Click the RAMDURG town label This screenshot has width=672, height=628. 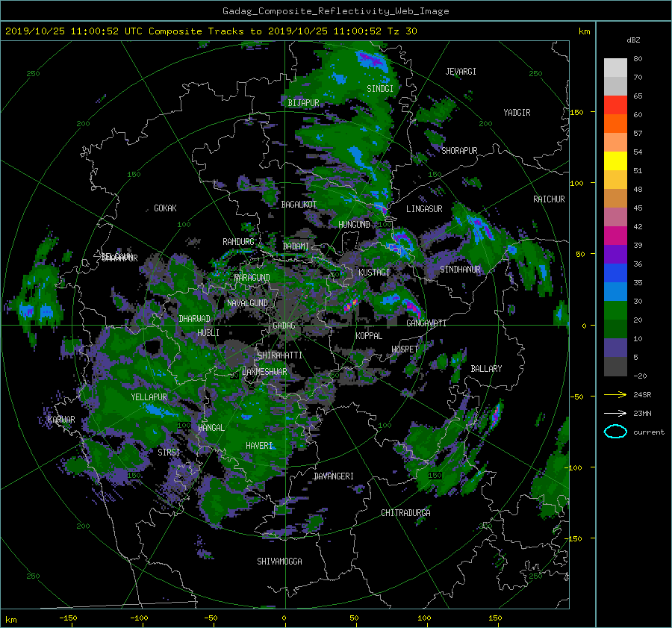pyautogui.click(x=238, y=242)
